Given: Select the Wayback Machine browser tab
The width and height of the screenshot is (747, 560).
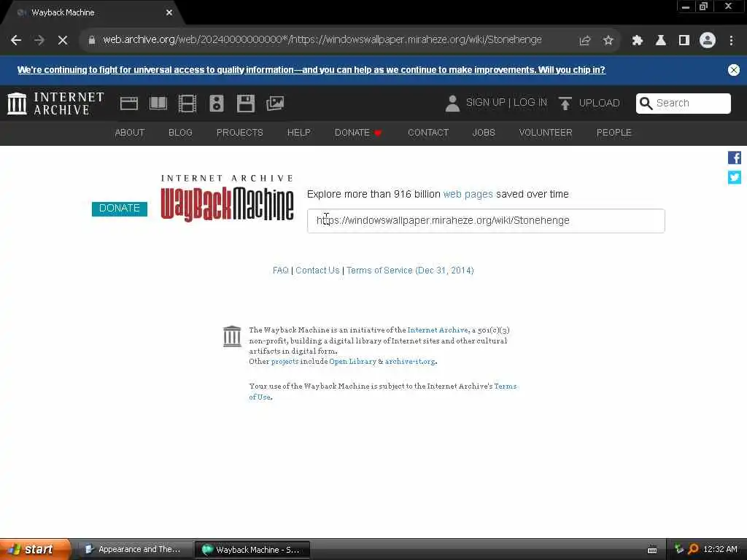Looking at the screenshot, I should [x=93, y=13].
